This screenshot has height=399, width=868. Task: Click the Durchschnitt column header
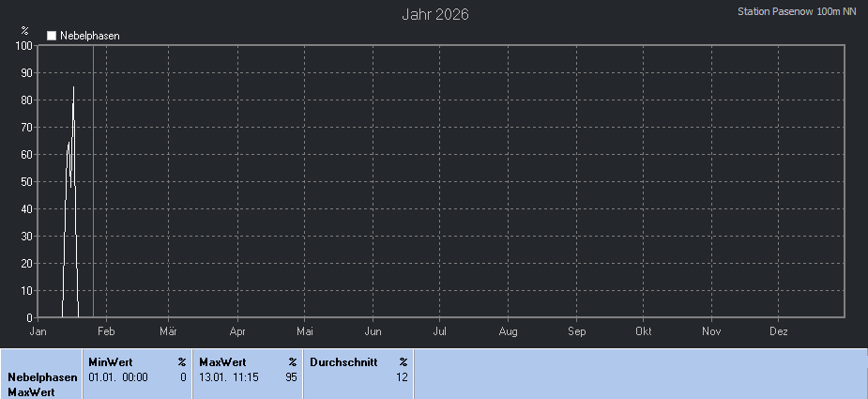pyautogui.click(x=343, y=361)
